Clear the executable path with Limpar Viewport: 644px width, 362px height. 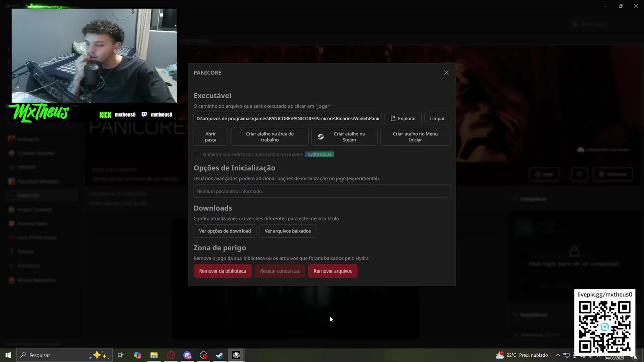[437, 118]
